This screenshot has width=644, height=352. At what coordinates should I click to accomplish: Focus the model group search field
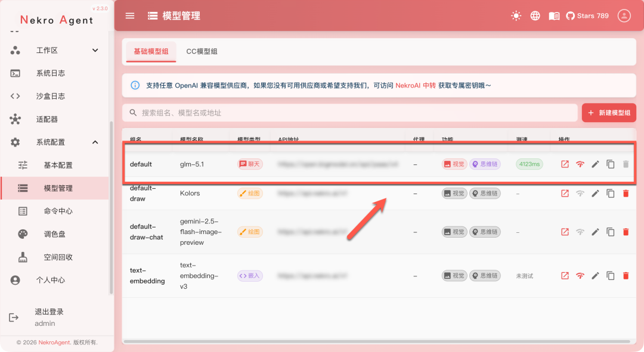pyautogui.click(x=350, y=113)
